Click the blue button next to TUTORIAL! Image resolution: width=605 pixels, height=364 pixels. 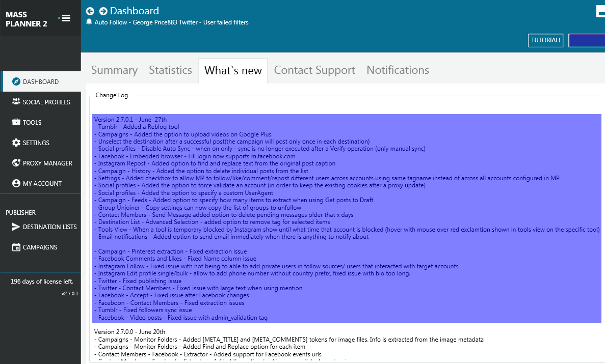(x=586, y=40)
